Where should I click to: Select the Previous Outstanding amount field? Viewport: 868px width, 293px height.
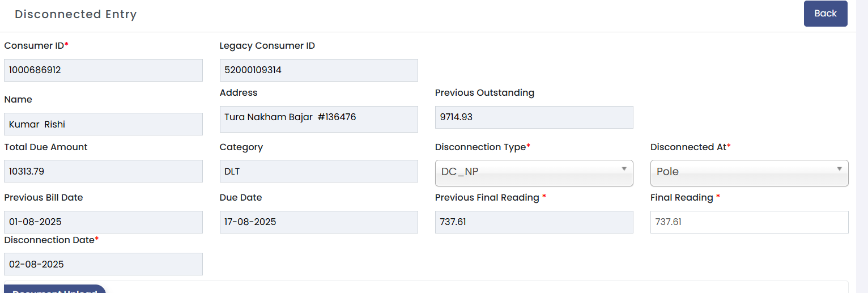[x=534, y=117]
